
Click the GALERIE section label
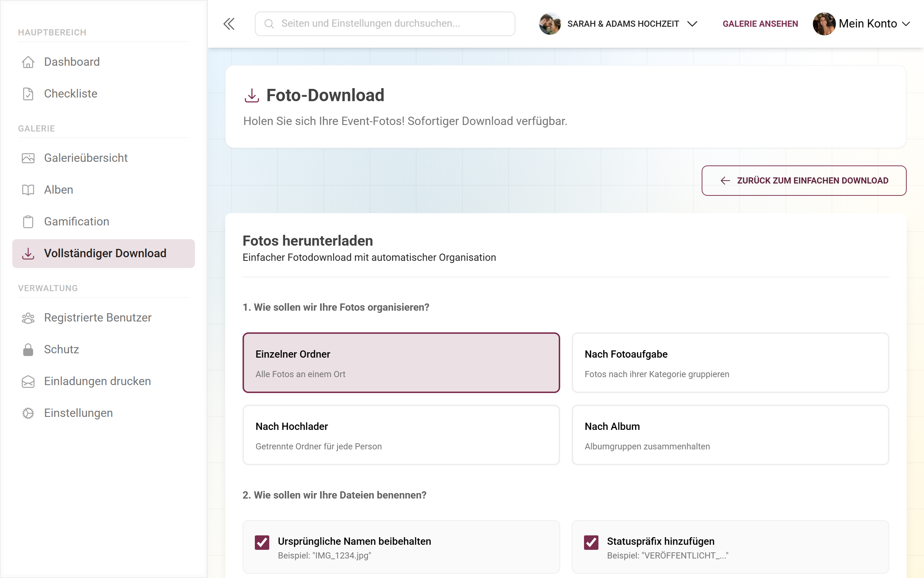point(36,129)
